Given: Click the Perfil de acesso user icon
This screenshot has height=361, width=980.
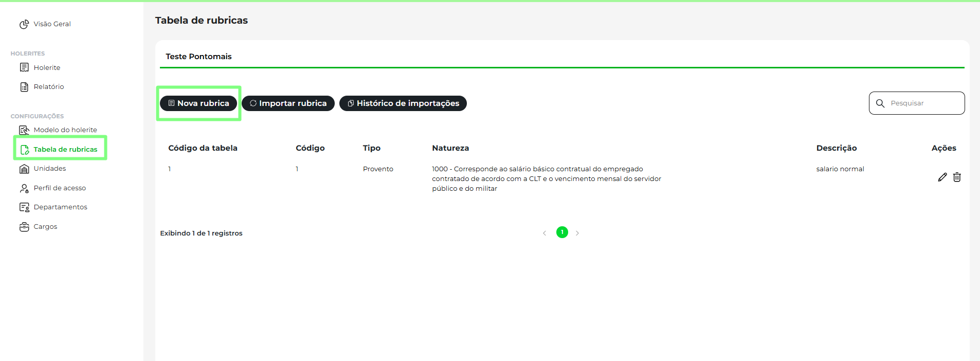Looking at the screenshot, I should (24, 188).
